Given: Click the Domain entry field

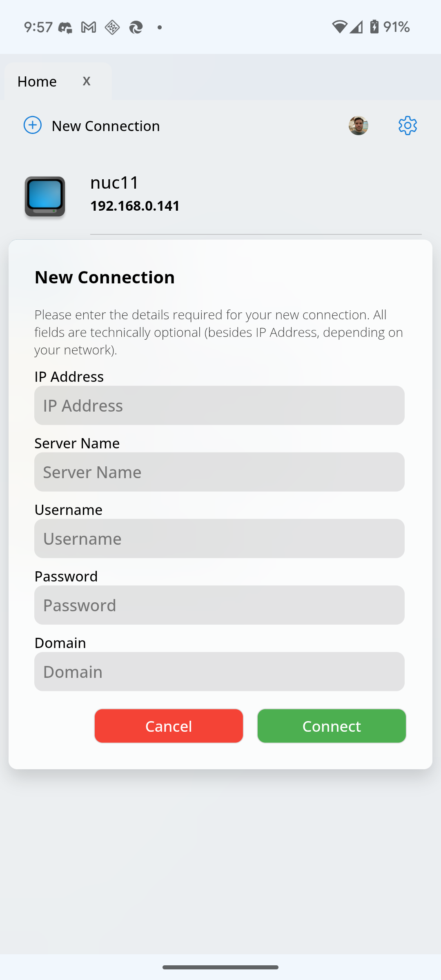Looking at the screenshot, I should (219, 672).
